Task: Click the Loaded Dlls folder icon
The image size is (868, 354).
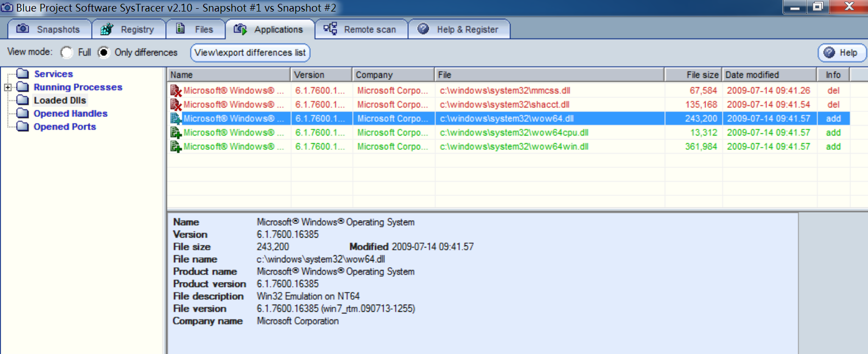Action: point(23,100)
